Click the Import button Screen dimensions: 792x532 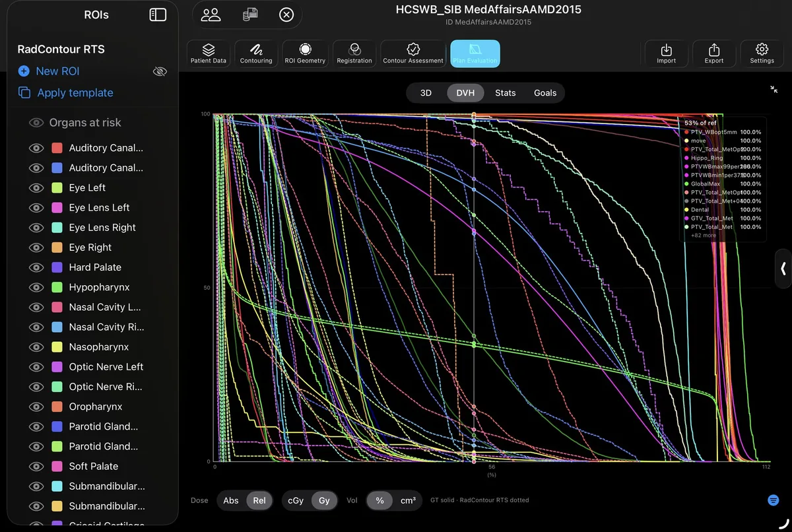(667, 54)
